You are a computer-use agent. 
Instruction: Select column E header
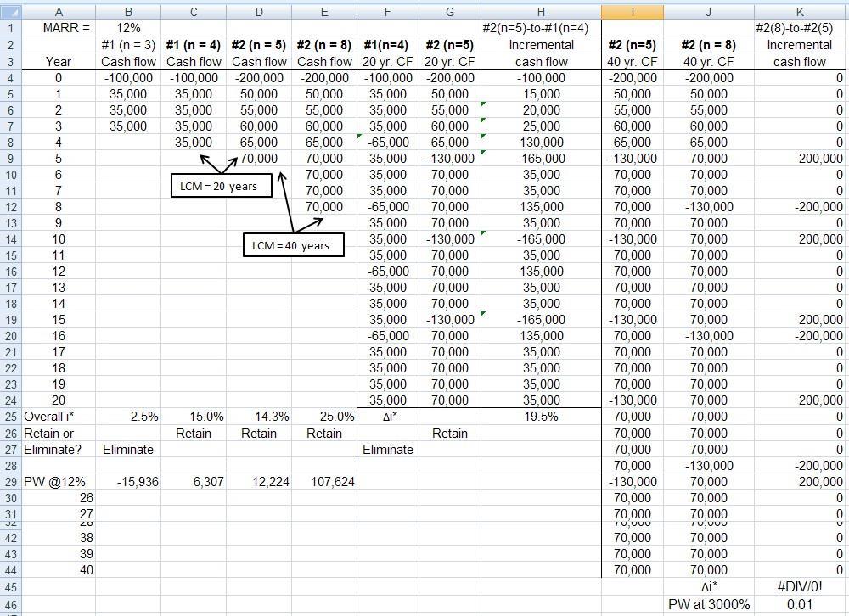point(324,12)
